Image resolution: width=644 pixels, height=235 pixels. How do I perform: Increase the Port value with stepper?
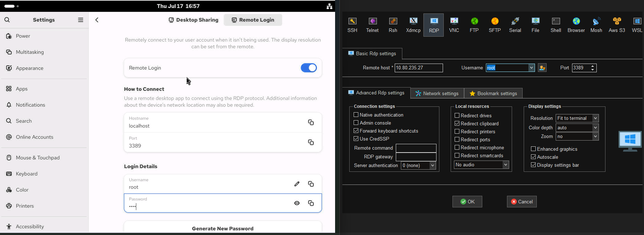coord(593,66)
